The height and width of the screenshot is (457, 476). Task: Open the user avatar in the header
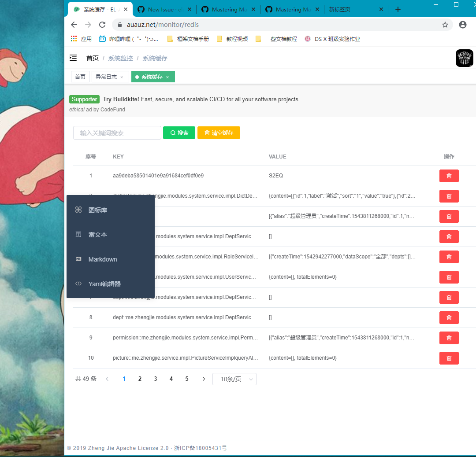pos(464,58)
